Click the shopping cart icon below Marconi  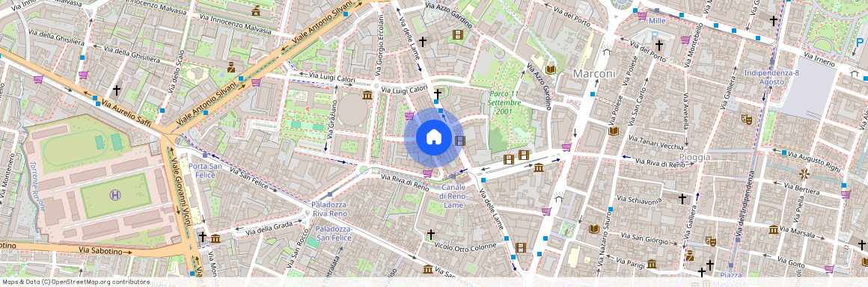click(566, 147)
